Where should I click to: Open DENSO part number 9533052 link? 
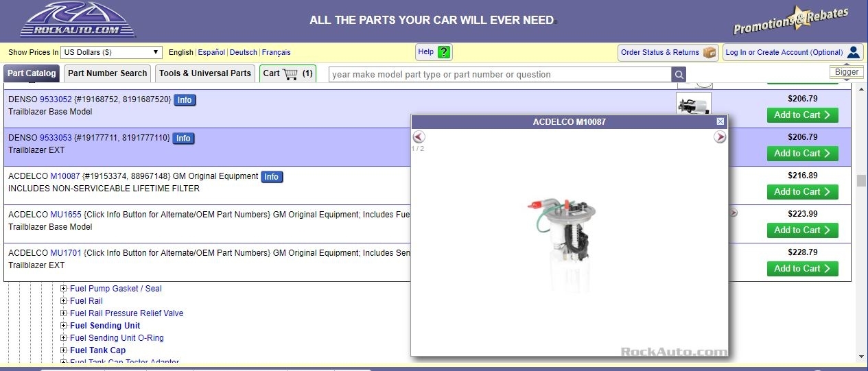click(x=56, y=99)
